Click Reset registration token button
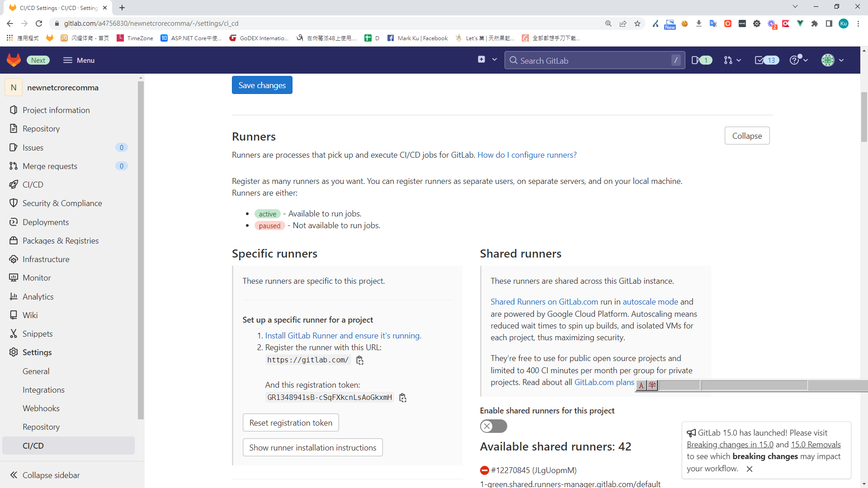Viewport: 868px width, 488px height. [x=291, y=422]
